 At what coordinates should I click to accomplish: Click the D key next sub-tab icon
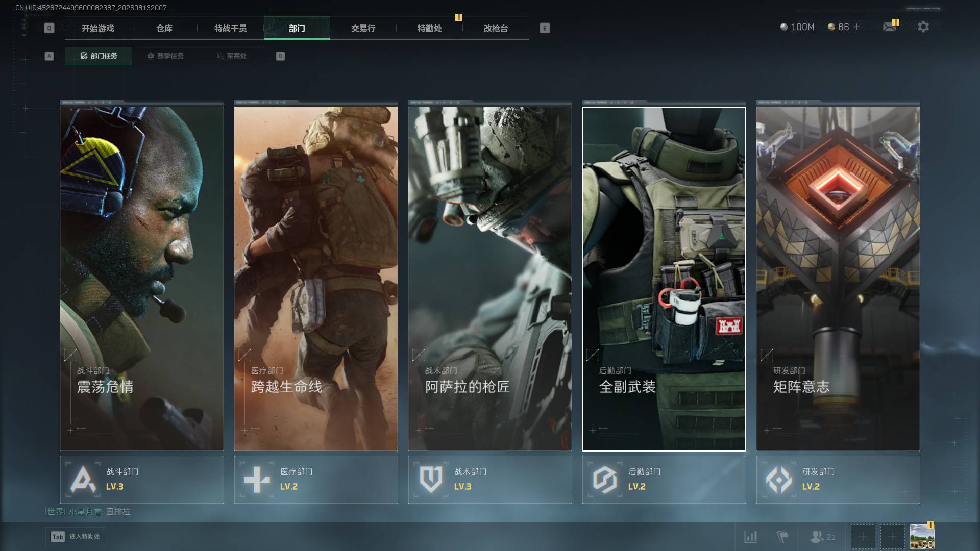pos(280,56)
